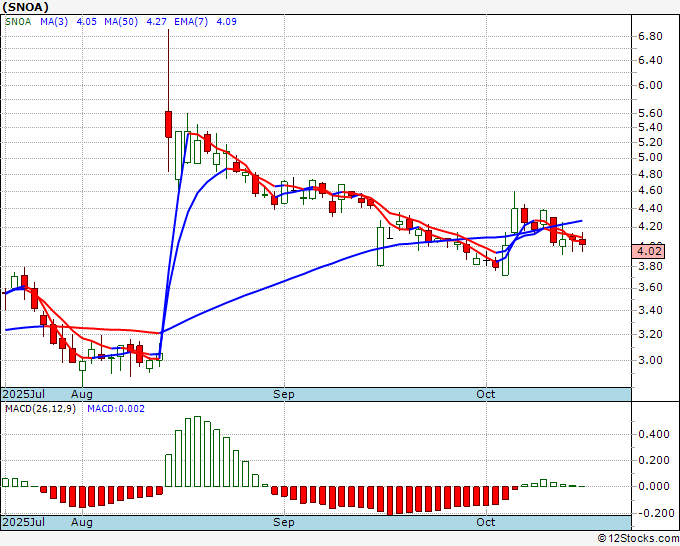The image size is (680, 546).
Task: Click Sep on the price chart date axis
Action: click(x=284, y=394)
